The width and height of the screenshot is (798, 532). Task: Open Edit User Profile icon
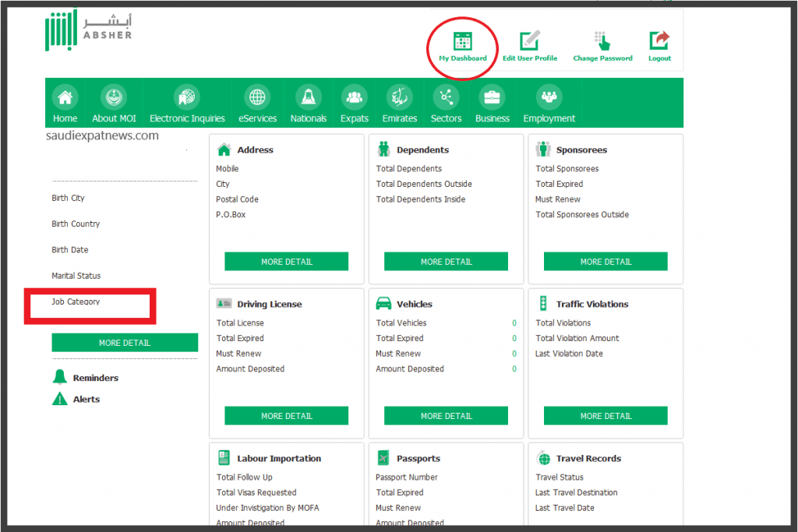coord(529,41)
